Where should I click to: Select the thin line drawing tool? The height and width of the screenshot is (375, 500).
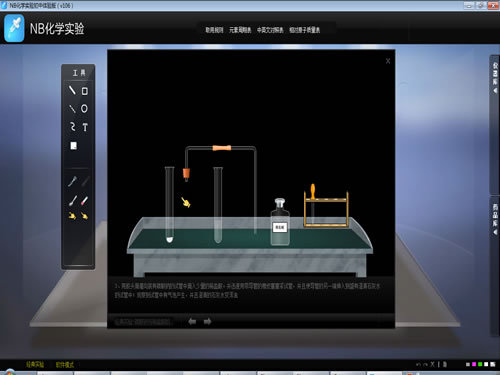click(x=72, y=109)
